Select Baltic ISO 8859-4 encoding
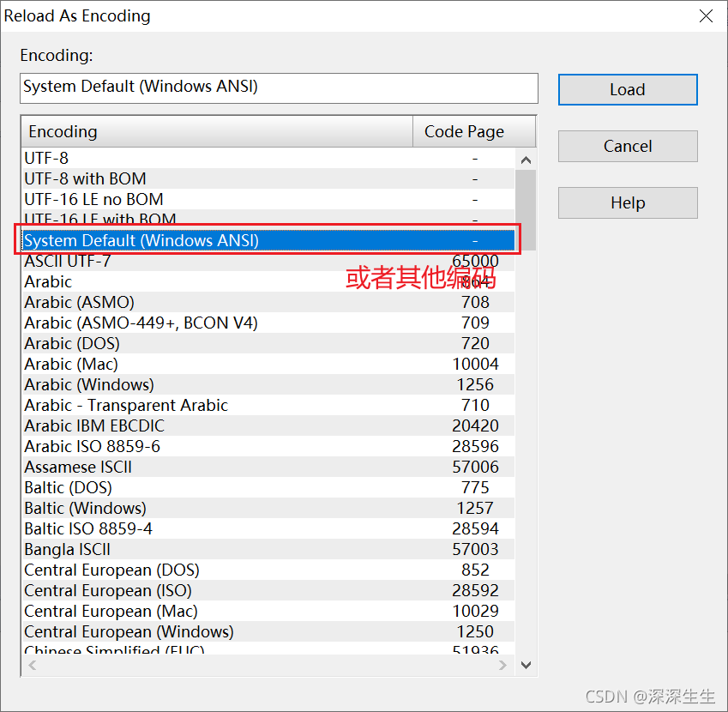Image resolution: width=728 pixels, height=712 pixels. tap(268, 528)
